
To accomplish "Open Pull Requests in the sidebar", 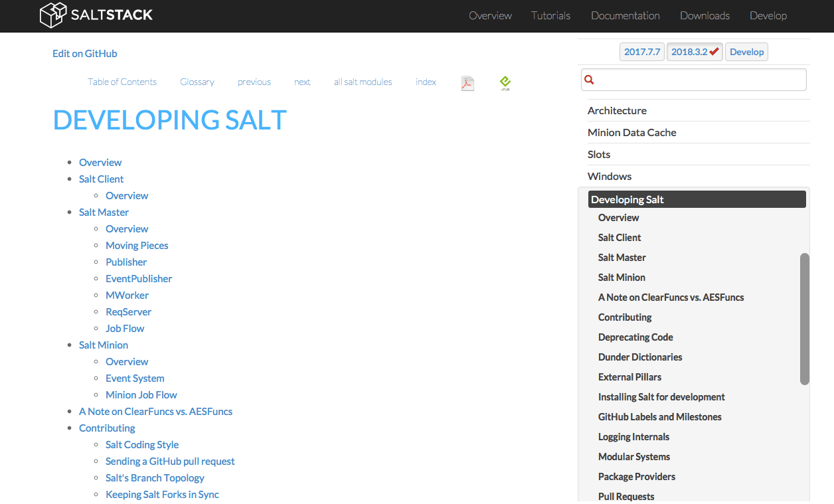I will click(626, 496).
